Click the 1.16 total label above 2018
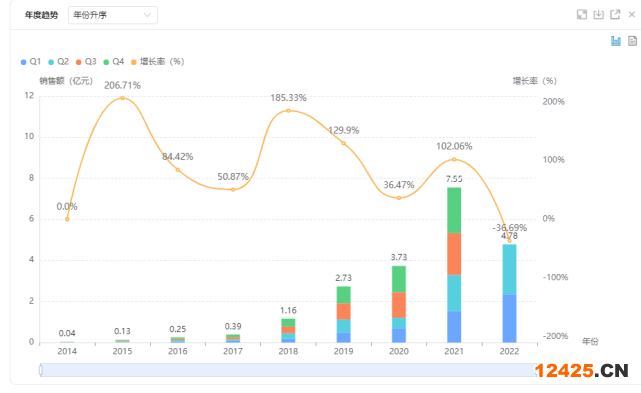This screenshot has width=641, height=393. pos(288,310)
